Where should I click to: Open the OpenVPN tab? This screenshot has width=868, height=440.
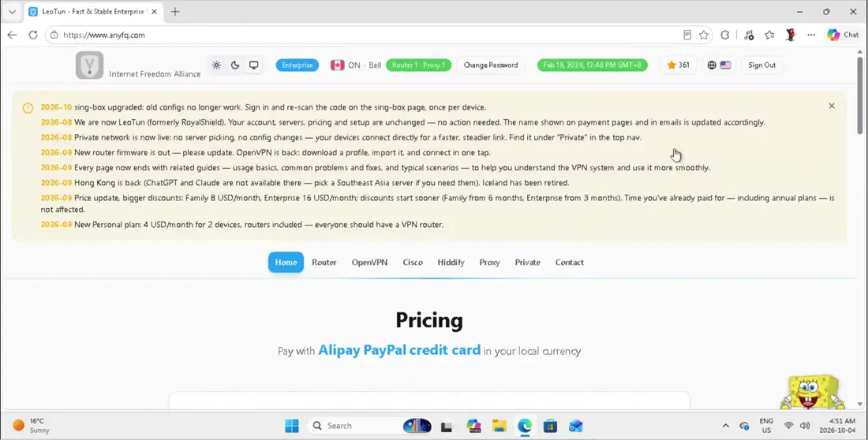click(369, 263)
